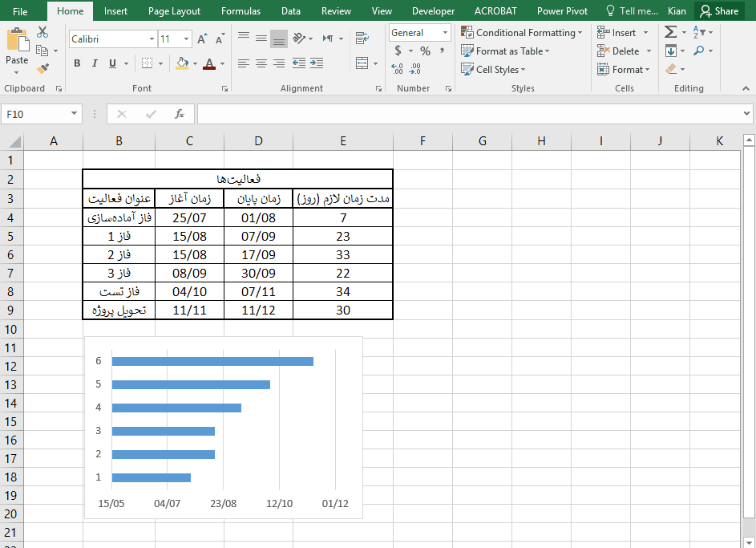Click the yellow Fill Color swatch
756x548 pixels.
pos(182,63)
